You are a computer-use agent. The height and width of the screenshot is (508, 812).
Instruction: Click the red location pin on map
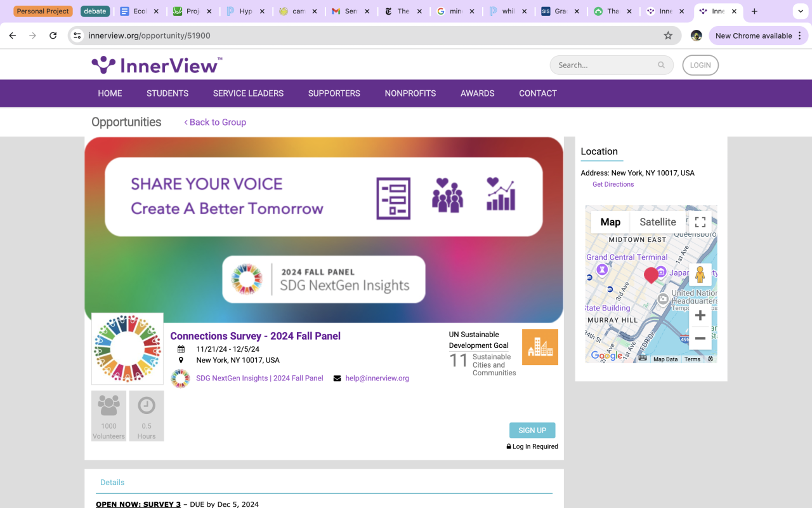(651, 275)
